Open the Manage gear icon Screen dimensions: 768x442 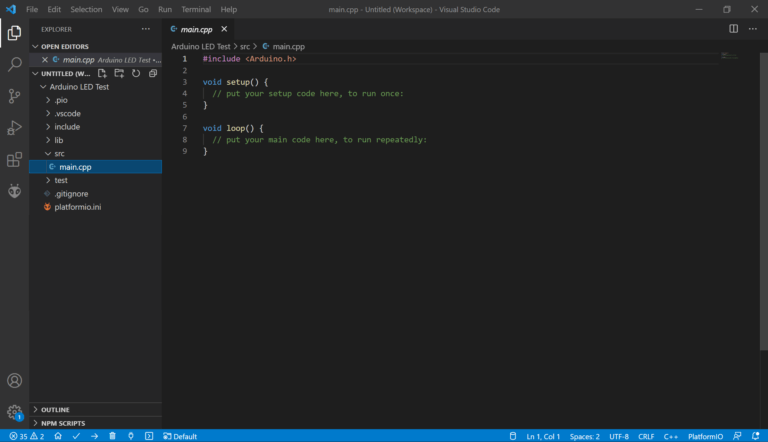click(x=14, y=412)
